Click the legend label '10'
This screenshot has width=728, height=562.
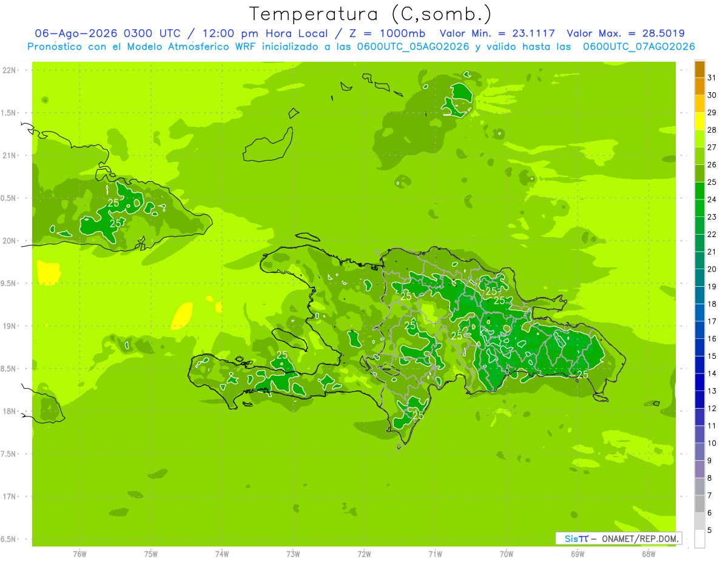click(712, 443)
